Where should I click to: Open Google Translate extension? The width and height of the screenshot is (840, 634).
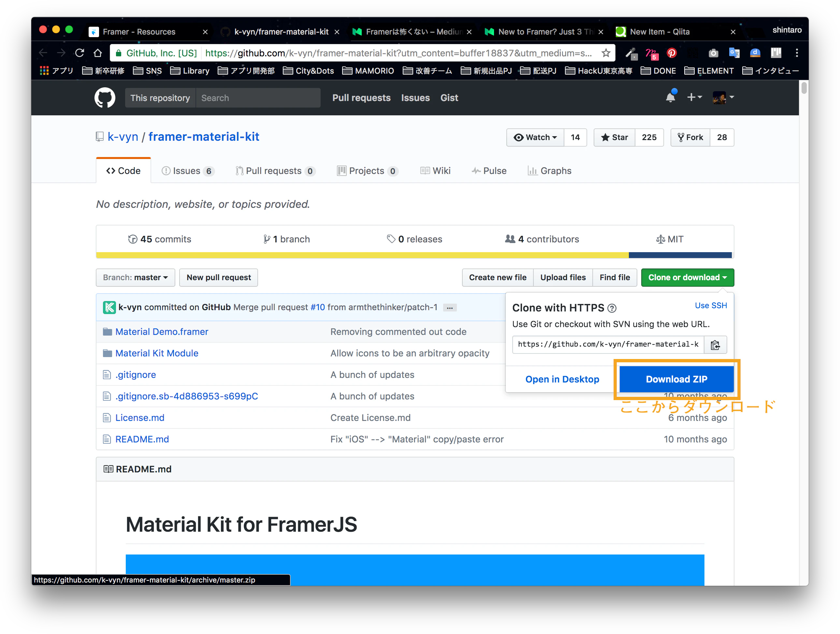point(734,53)
